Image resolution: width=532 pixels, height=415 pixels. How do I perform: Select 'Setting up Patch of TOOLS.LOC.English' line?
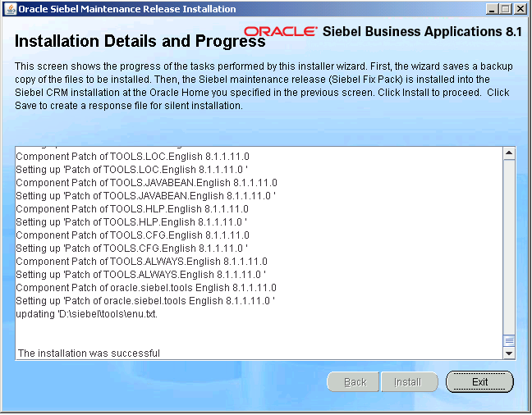click(x=131, y=169)
